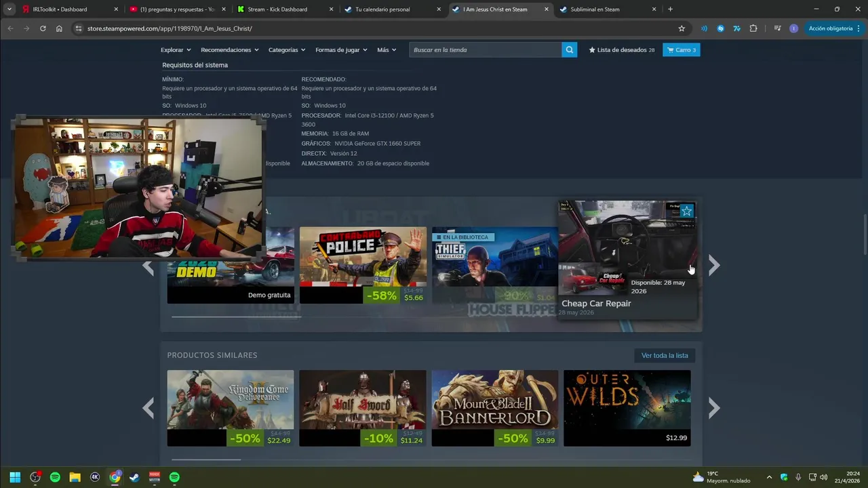Open Chrome from the taskbar
868x488 pixels.
[x=115, y=477]
